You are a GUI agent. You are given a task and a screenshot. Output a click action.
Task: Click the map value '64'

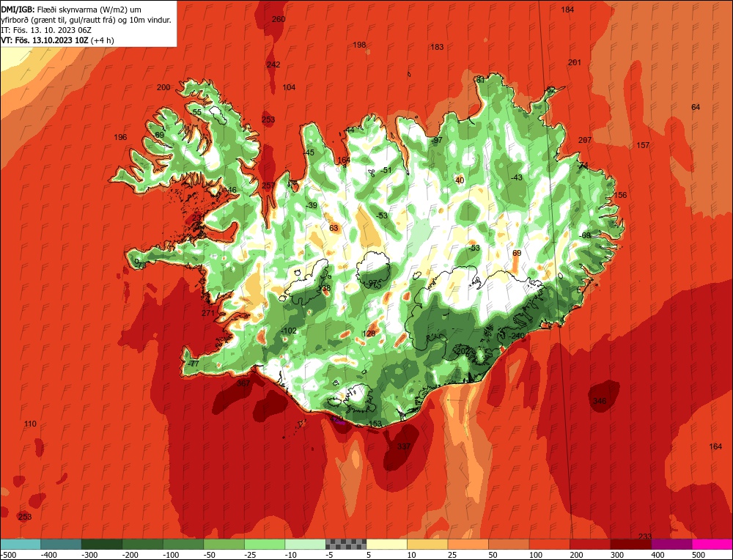coord(696,107)
